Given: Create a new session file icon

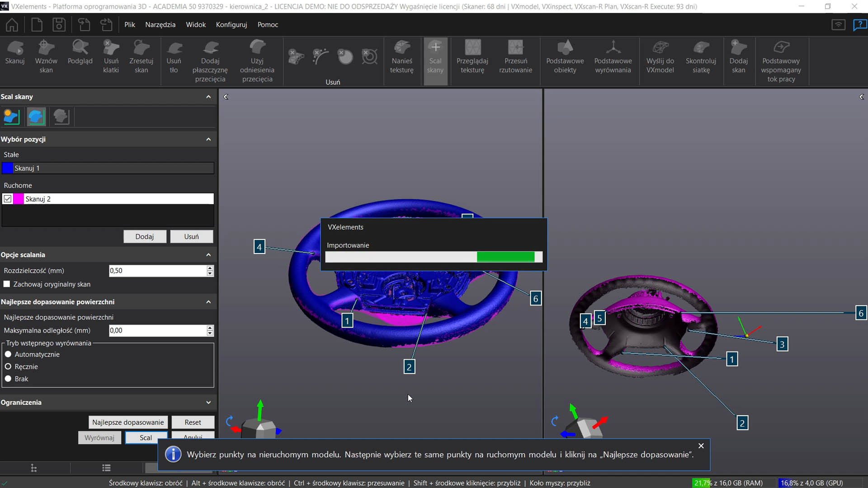Looking at the screenshot, I should (37, 24).
